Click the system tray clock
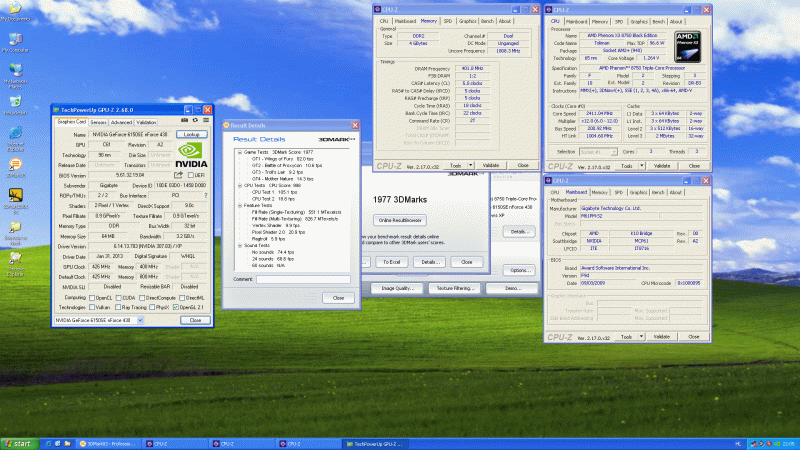 788,444
